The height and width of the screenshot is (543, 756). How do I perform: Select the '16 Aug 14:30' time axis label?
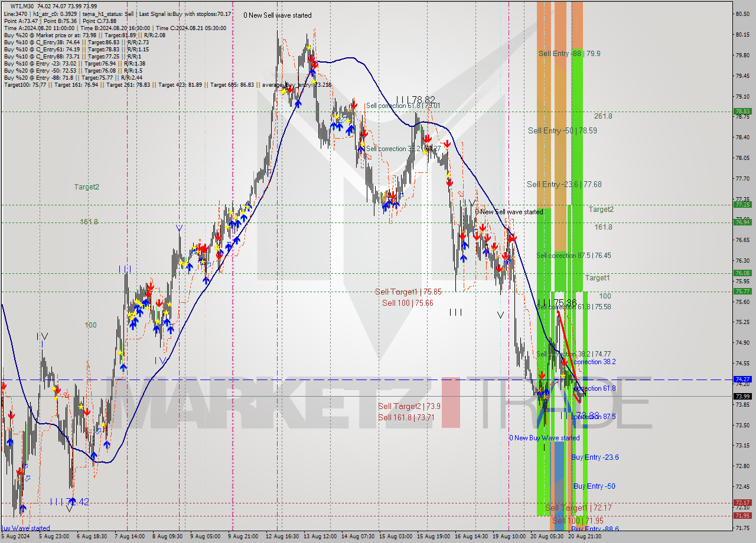pyautogui.click(x=471, y=537)
